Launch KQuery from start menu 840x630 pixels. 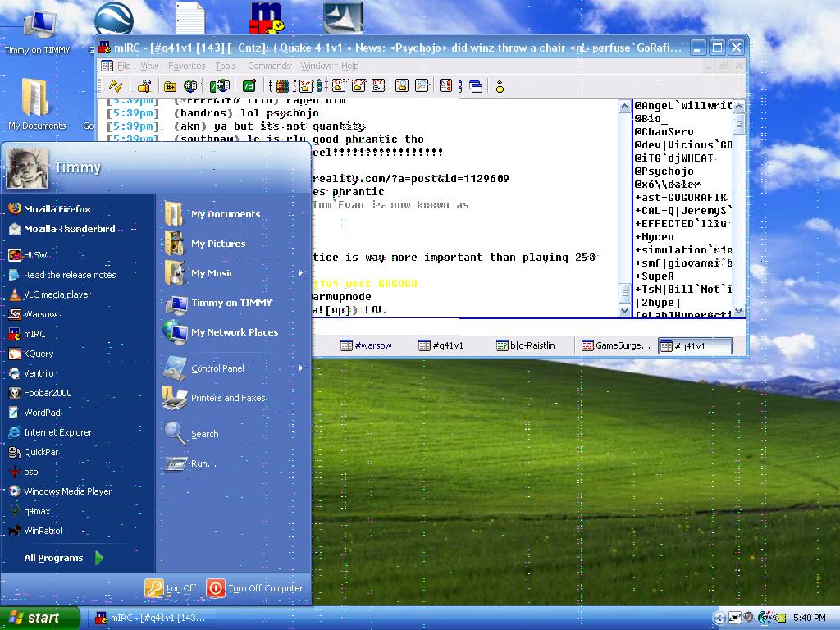pos(31,354)
